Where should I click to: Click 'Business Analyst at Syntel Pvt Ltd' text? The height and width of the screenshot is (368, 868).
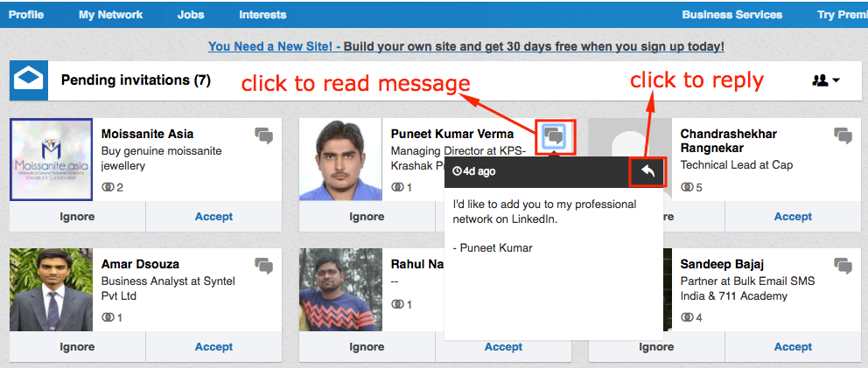(168, 288)
